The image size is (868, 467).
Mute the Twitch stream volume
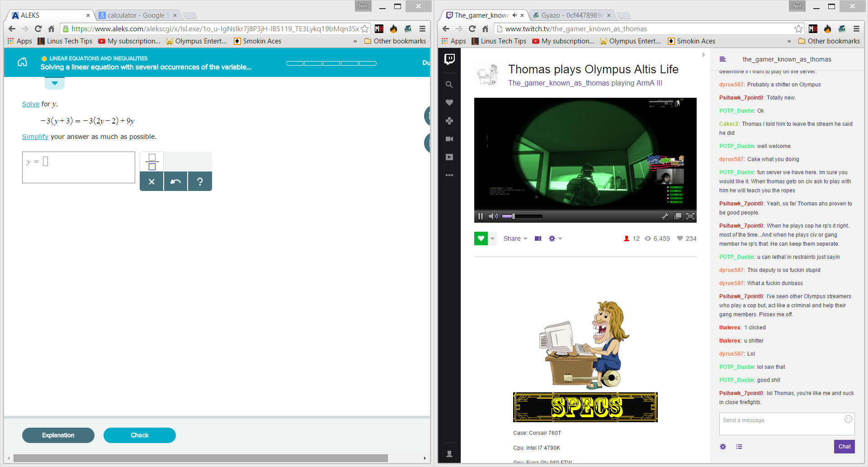tap(493, 216)
